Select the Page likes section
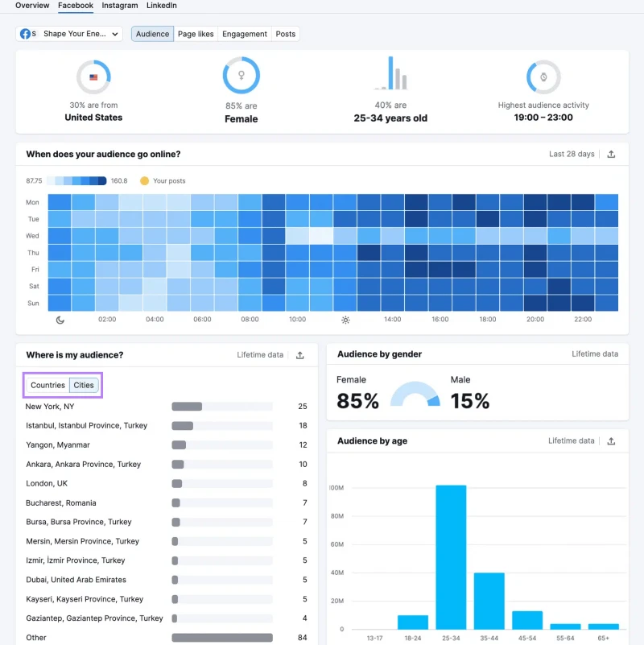This screenshot has height=645, width=644. click(x=196, y=34)
